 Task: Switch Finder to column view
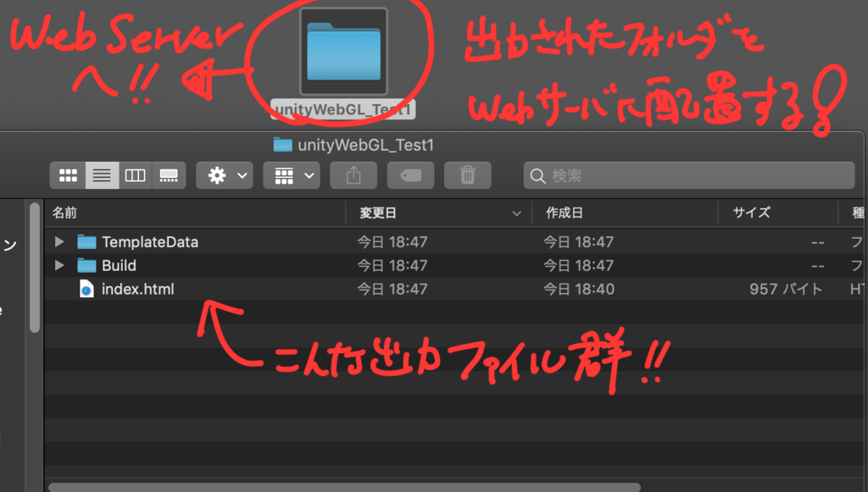tap(135, 176)
